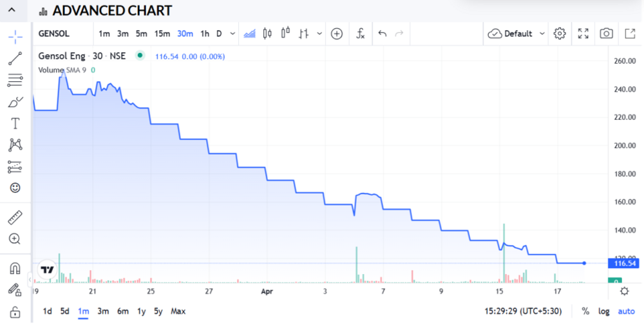Viewport: 644px width, 327px height.
Task: Open the Default layout dropdown
Action: pyautogui.click(x=516, y=34)
